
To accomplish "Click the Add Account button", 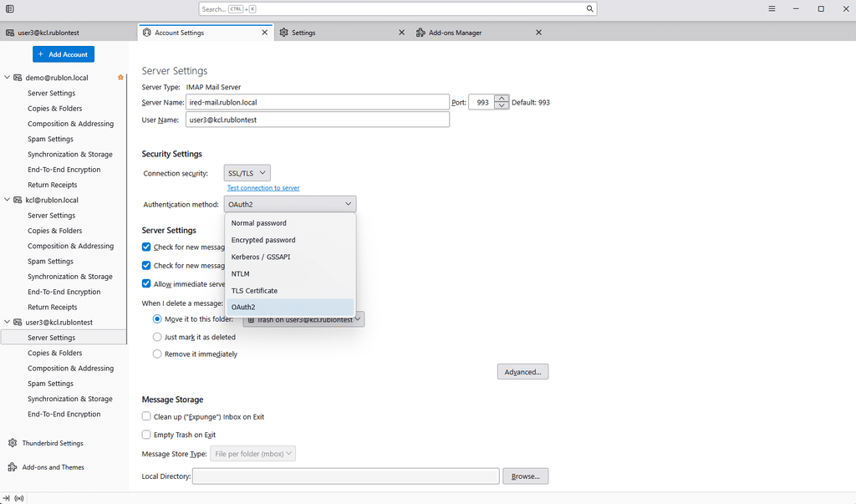I will tap(64, 54).
